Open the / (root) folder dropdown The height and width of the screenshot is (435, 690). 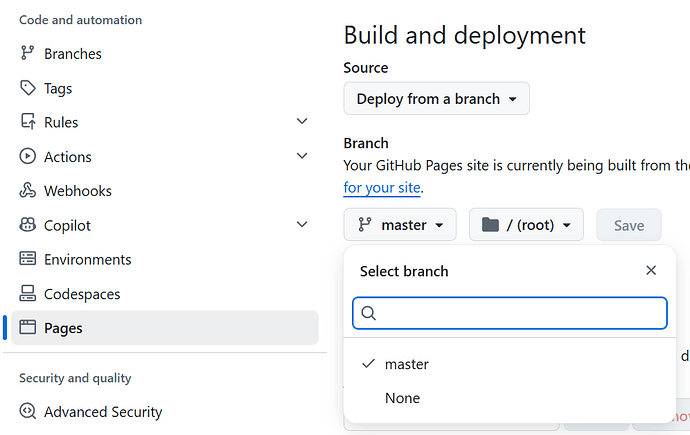526,225
